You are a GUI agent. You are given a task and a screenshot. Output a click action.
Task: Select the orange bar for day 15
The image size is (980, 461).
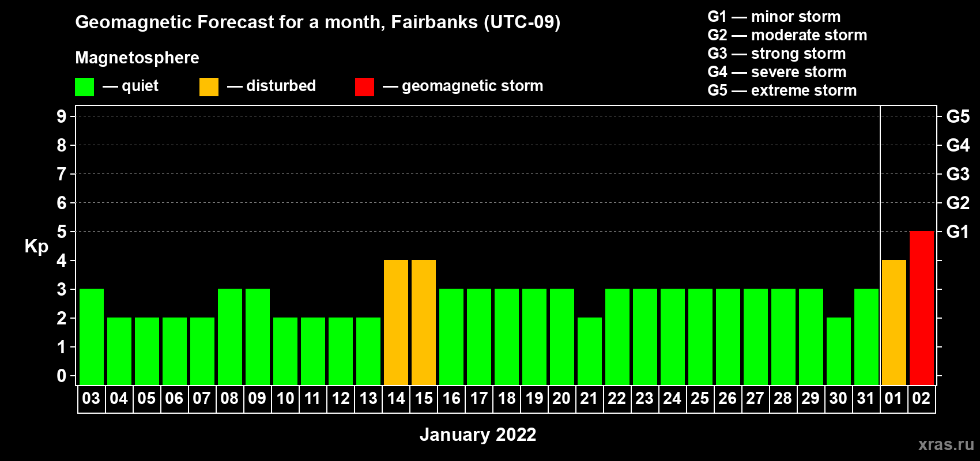pos(424,322)
